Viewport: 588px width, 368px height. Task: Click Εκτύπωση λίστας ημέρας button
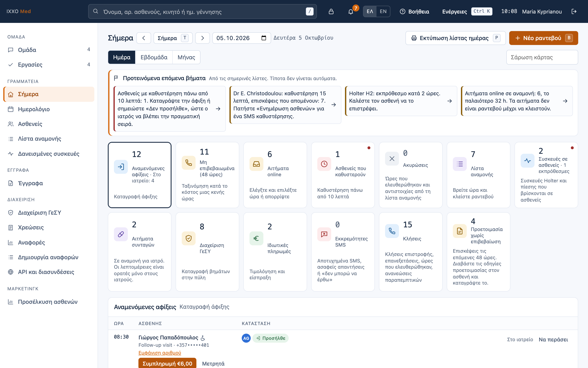click(x=455, y=38)
